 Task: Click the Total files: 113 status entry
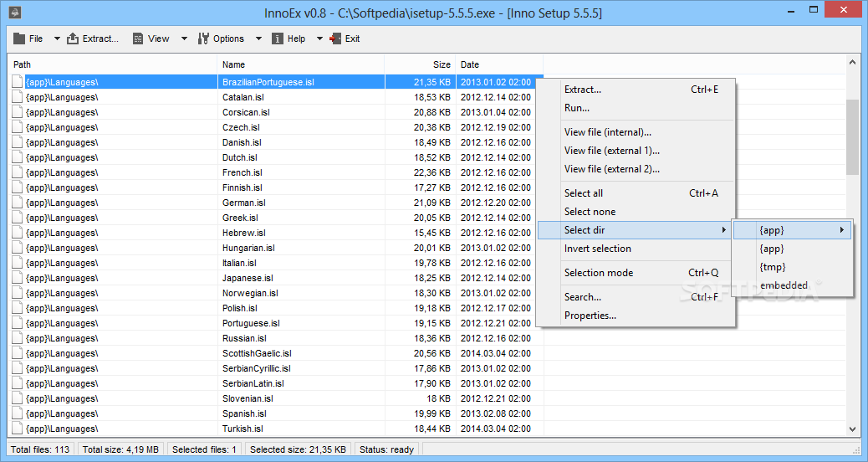(40, 449)
